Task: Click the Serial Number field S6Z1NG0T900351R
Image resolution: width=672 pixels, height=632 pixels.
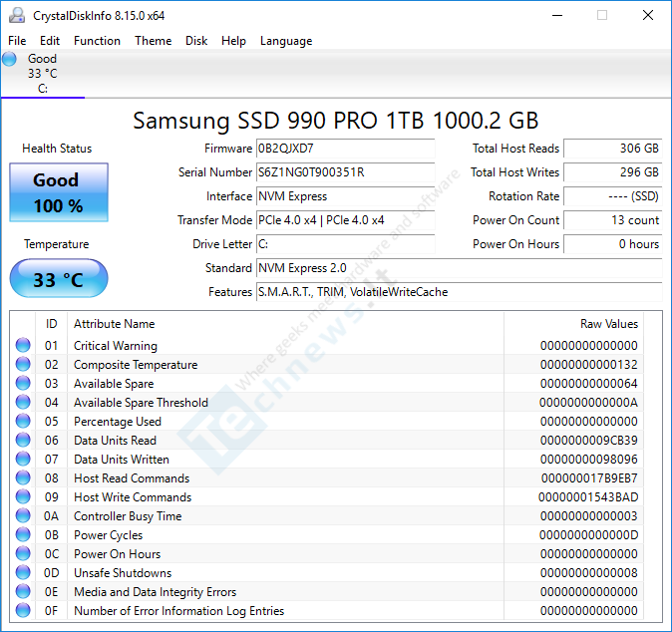Action: pos(345,172)
